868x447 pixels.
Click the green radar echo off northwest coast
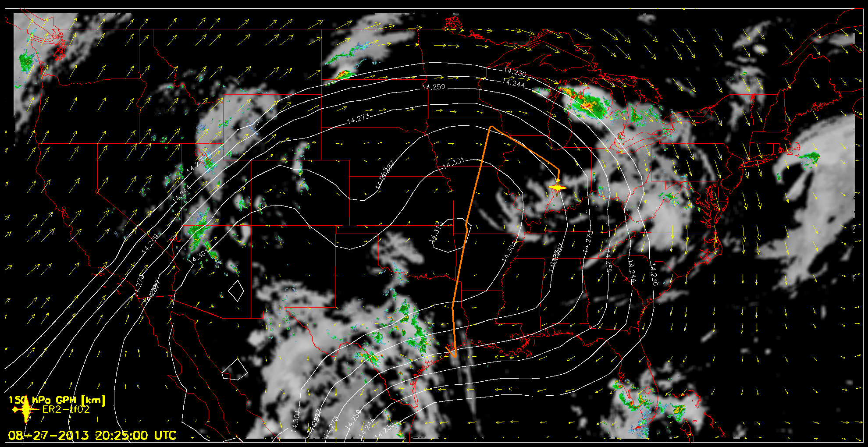(26, 61)
